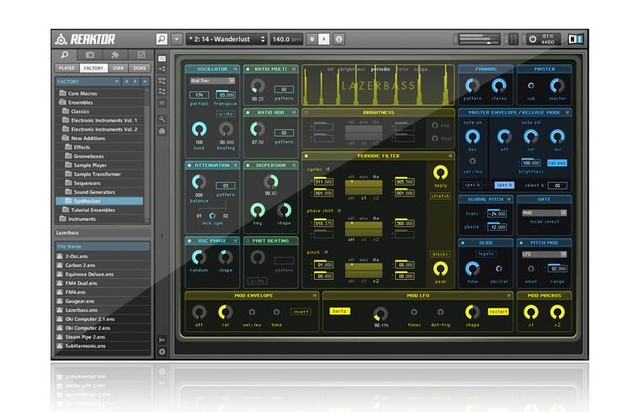
Task: Toggle the Attenuation section LED
Action: point(189,166)
